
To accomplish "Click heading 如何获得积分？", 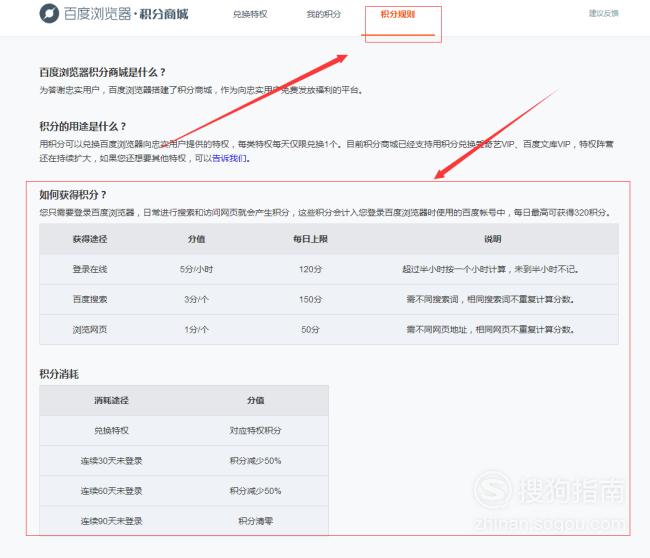I will 73,194.
